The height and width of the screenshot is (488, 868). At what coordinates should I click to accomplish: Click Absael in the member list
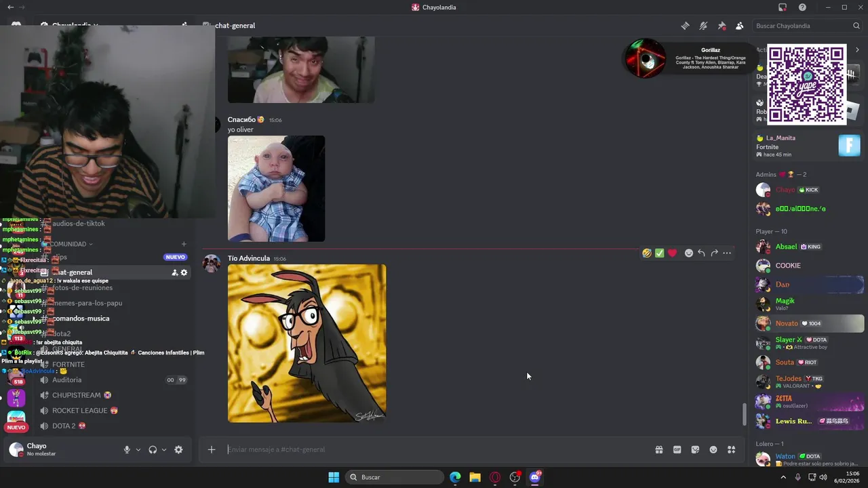[x=809, y=247]
